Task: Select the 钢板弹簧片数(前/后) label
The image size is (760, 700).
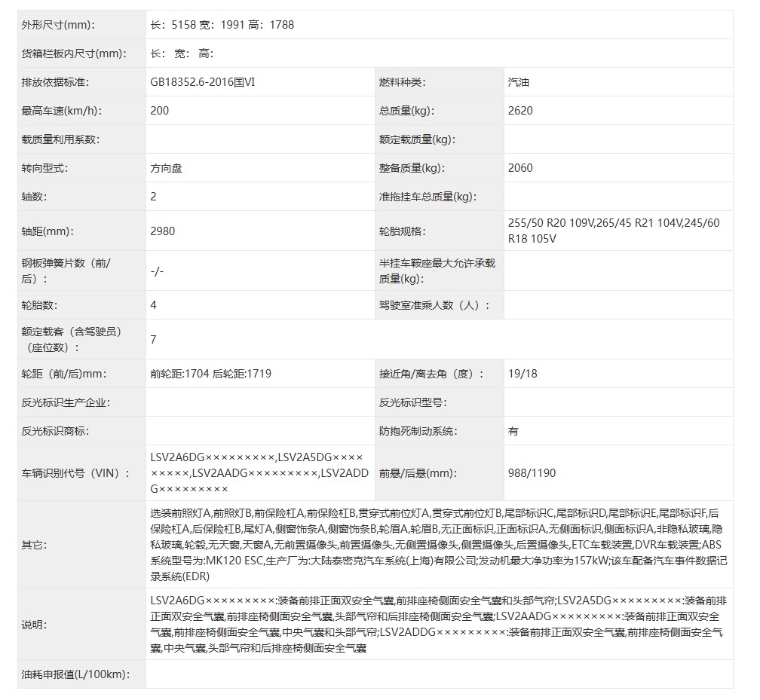Action: [x=66, y=271]
